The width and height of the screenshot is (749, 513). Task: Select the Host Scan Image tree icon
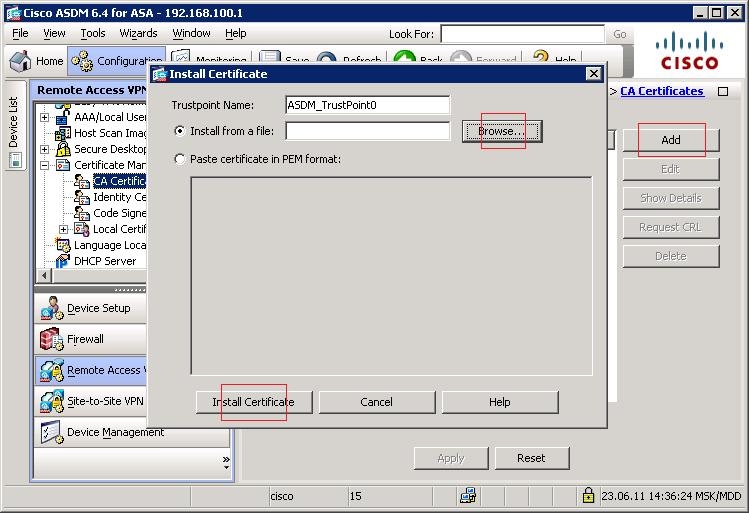[x=63, y=133]
